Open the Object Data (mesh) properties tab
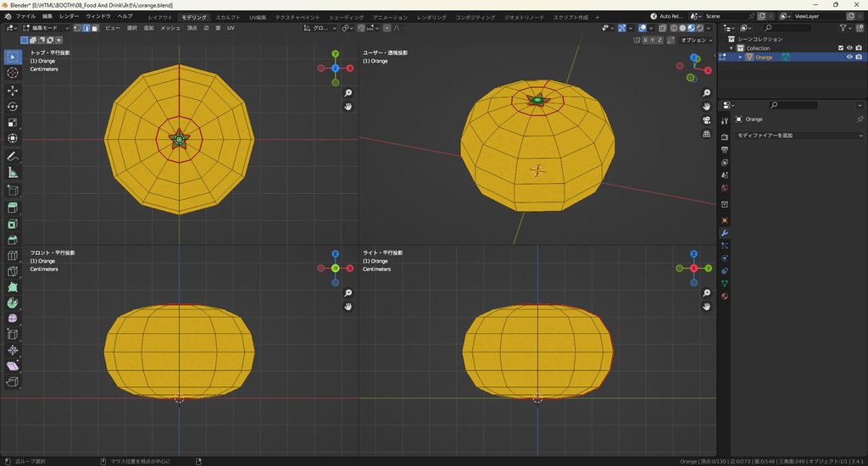The width and height of the screenshot is (868, 466). (x=725, y=283)
